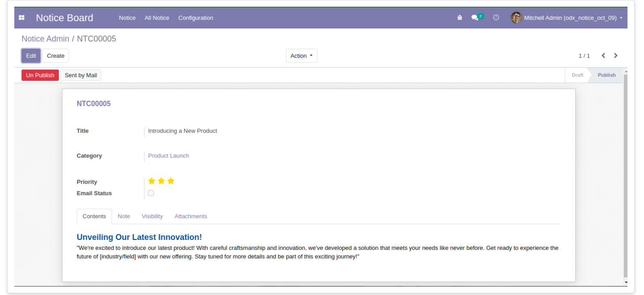Viewport: 644px width, 295px height.
Task: Click the Notice Board app title
Action: point(65,18)
